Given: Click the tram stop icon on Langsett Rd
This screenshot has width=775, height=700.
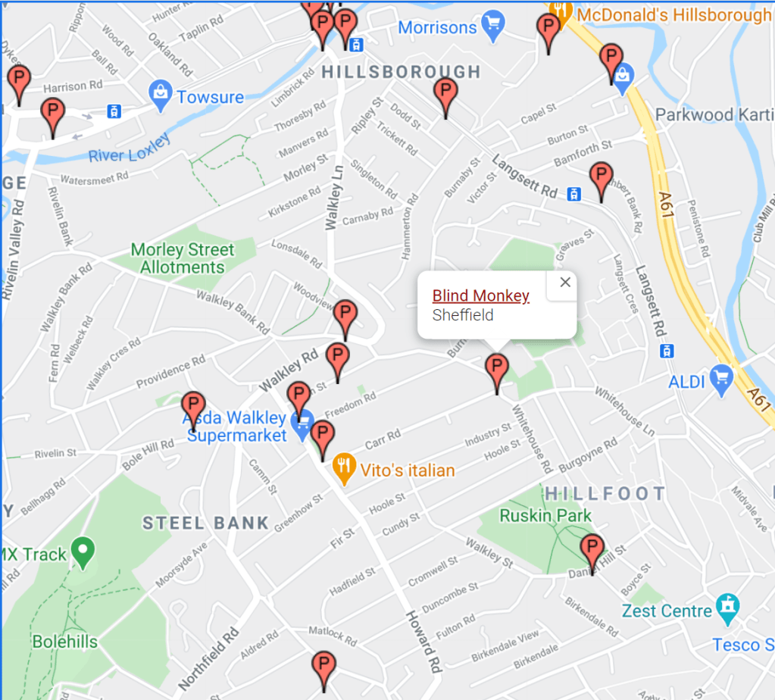Looking at the screenshot, I should coord(573,194).
